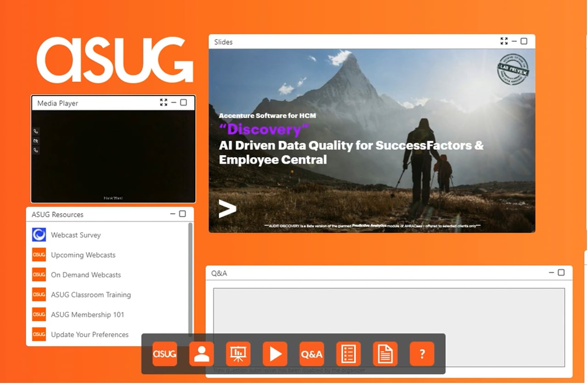Click the bottom phone icon in Media Player

[x=36, y=150]
